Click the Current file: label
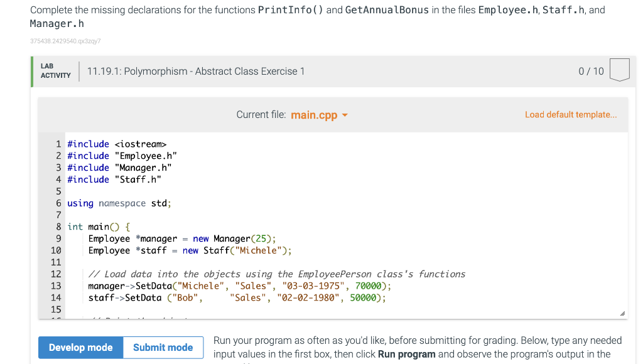The image size is (643, 364). (259, 115)
